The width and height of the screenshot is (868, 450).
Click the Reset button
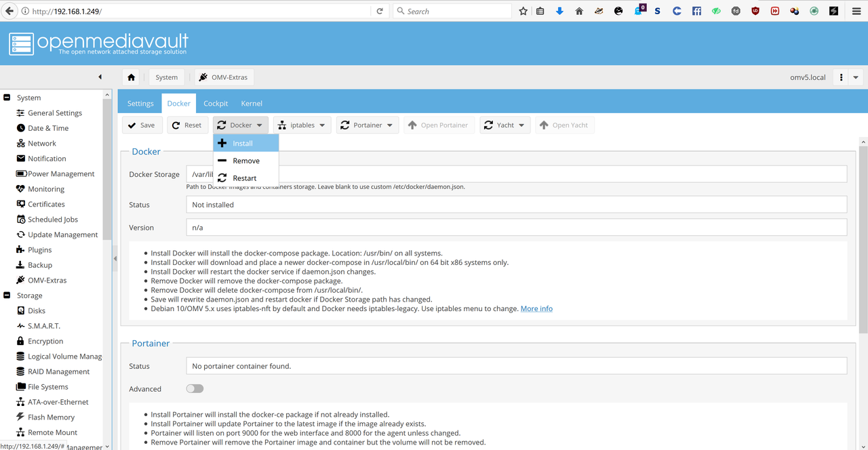coord(188,125)
